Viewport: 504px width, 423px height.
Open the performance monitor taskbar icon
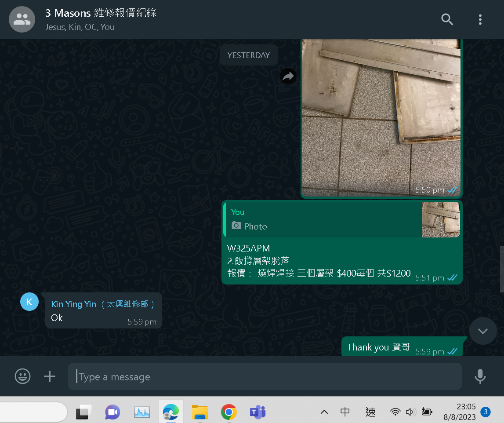pos(142,412)
